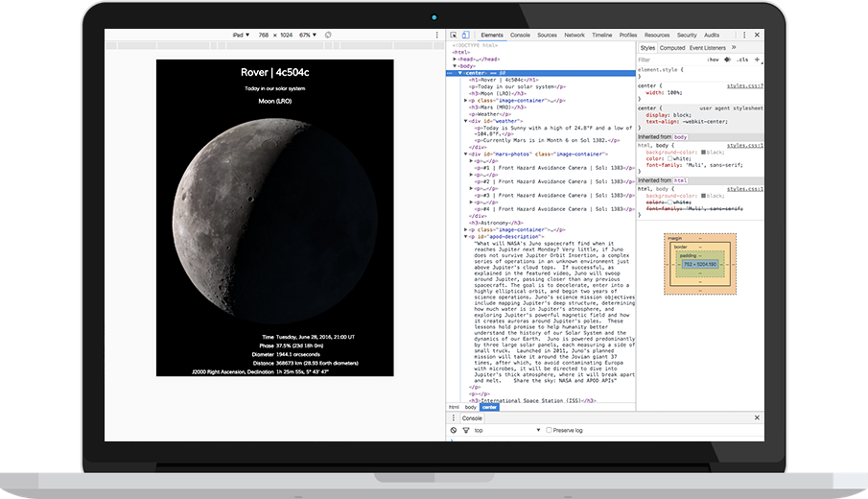Open the iPad device dropdown
The image size is (868, 499).
click(x=240, y=35)
